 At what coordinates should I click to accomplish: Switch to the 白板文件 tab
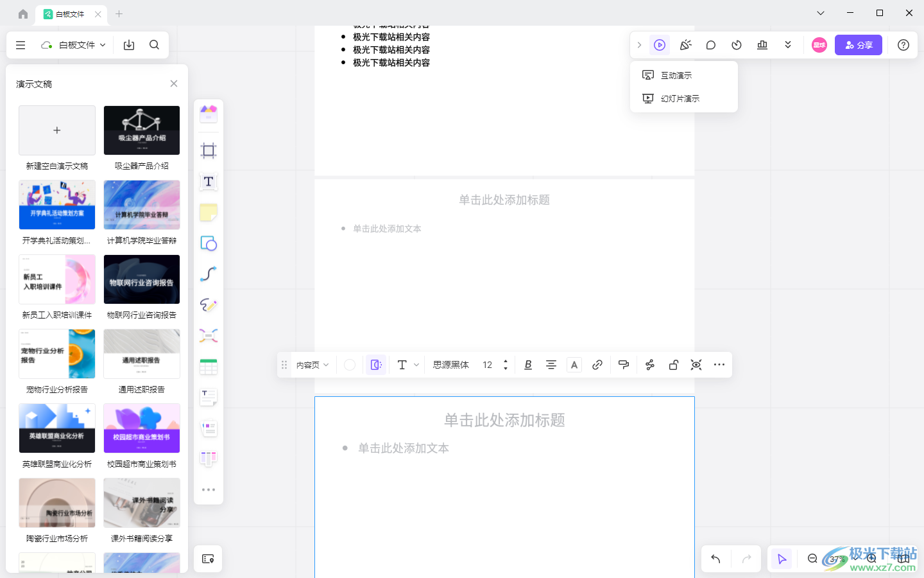[69, 13]
